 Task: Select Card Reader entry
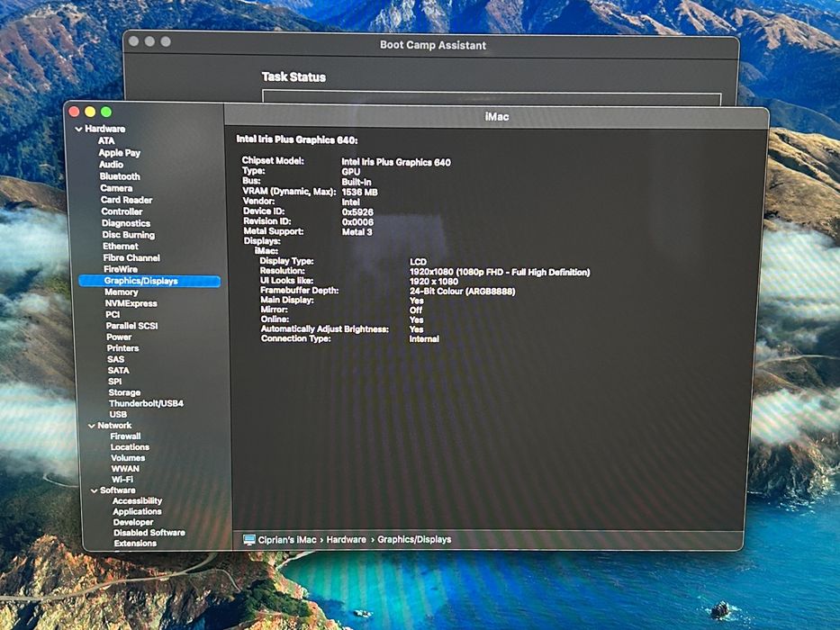click(126, 200)
